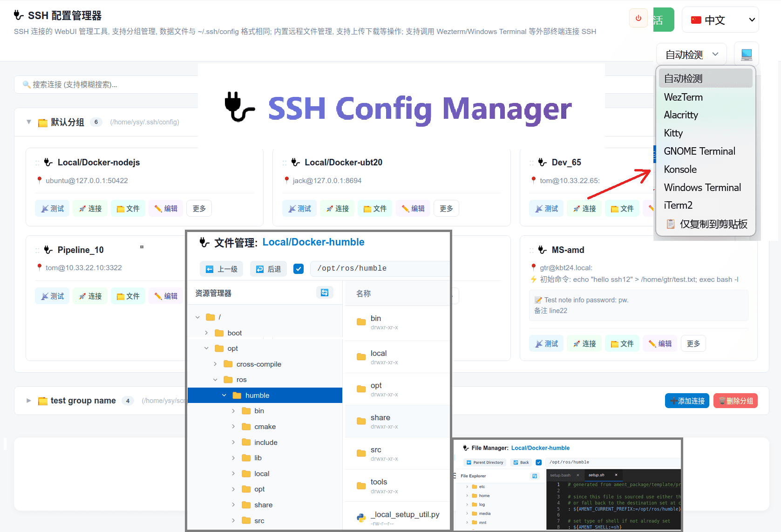Open files for MS-amd
Image resolution: width=781 pixels, height=532 pixels.
pos(622,343)
